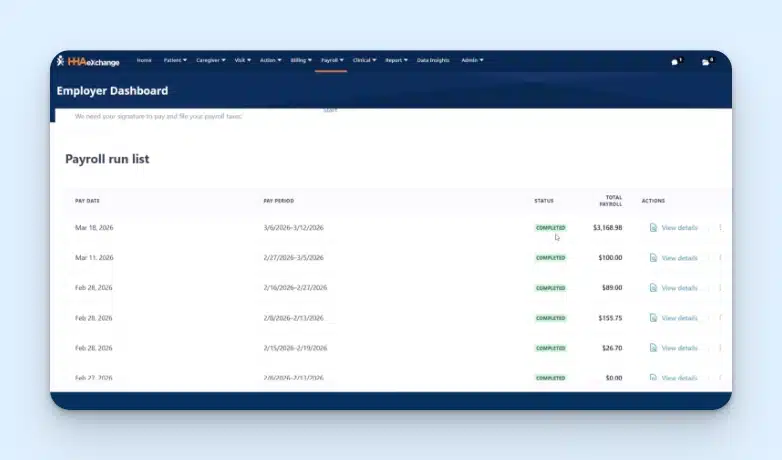Viewport: 782px width, 460px height.
Task: Click the Completed badge in the $26.70 row
Action: pyautogui.click(x=551, y=348)
